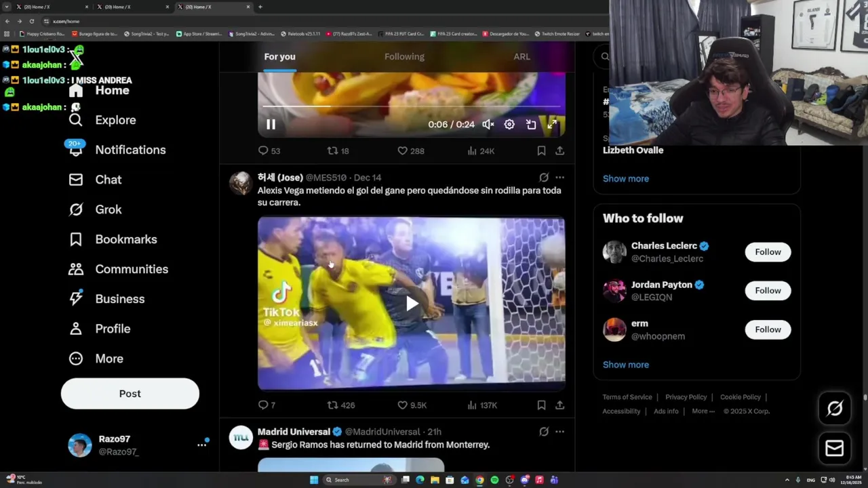Share Jose's Alexis Vega post
The height and width of the screenshot is (488, 868).
click(559, 405)
